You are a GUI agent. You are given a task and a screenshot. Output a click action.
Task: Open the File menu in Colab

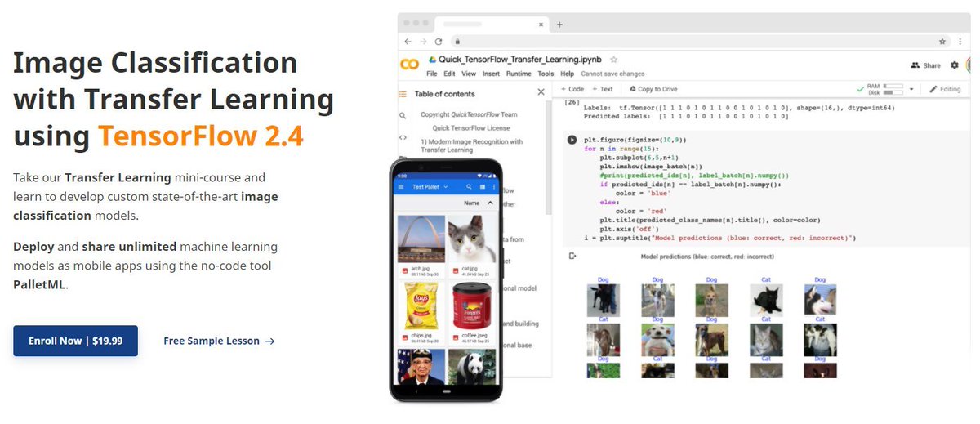tap(433, 74)
